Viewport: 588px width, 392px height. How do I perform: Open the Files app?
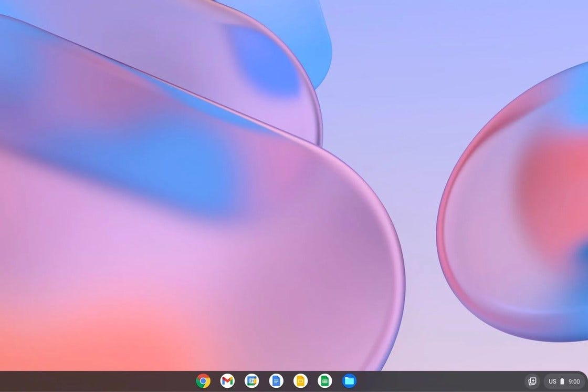tap(349, 381)
